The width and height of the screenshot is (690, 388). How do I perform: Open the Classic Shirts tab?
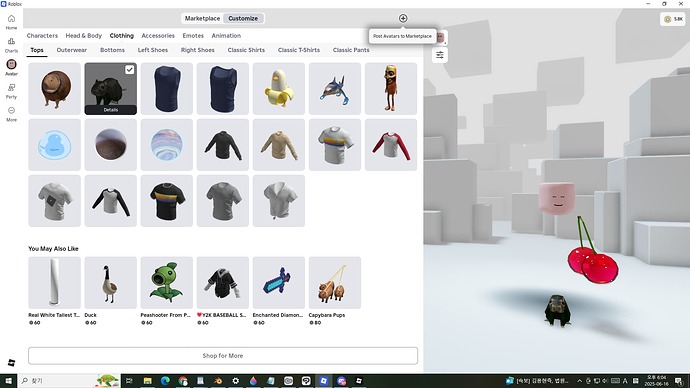(x=246, y=50)
